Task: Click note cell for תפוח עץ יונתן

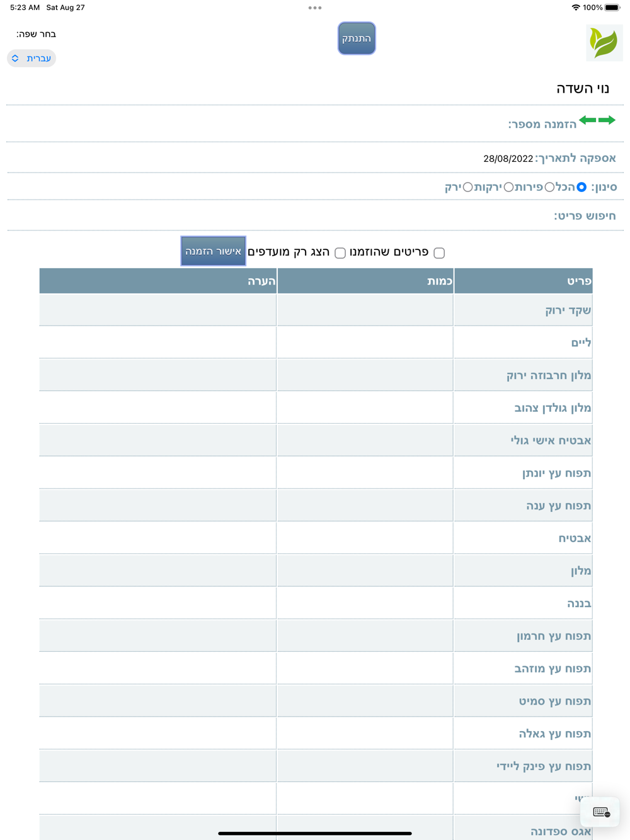Action: (158, 474)
